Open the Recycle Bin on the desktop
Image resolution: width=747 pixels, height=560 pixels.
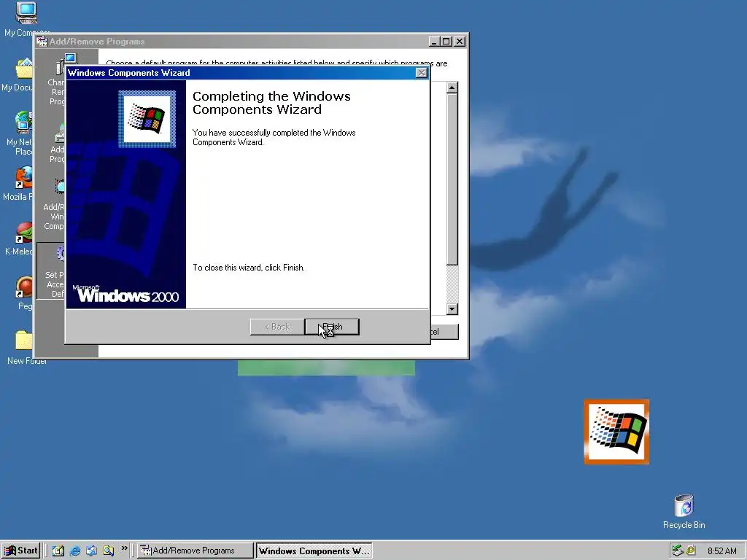684,512
